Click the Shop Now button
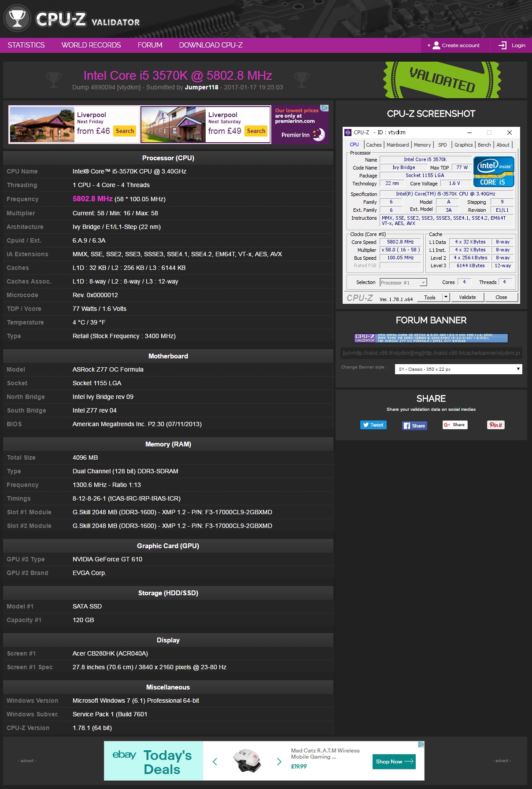Screen dimensions: 532x789 395,762
